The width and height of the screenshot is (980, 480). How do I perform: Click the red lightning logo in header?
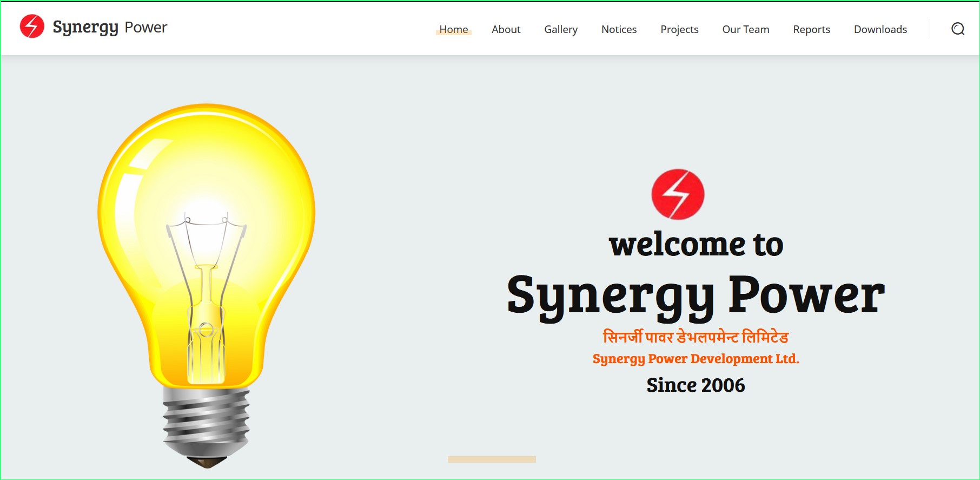pos(32,27)
